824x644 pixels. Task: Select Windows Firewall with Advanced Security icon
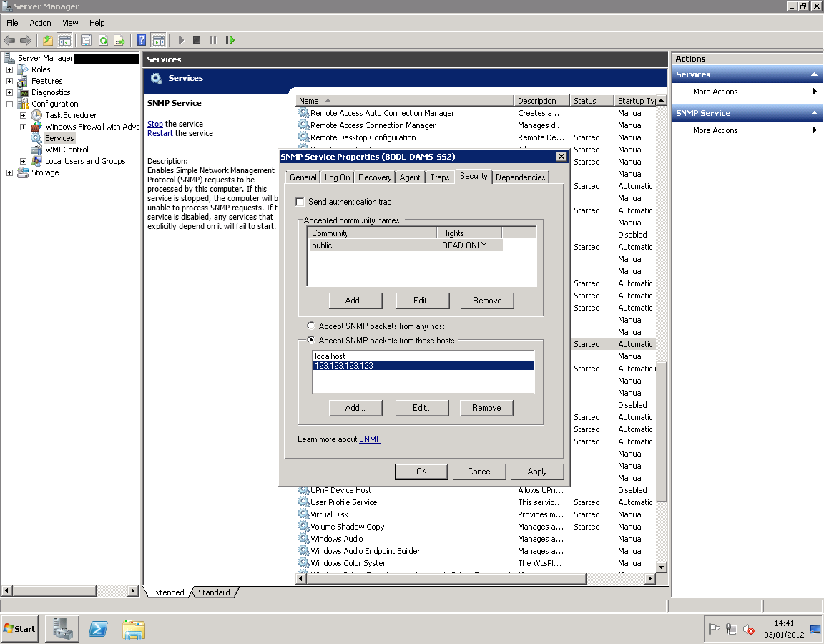(36, 127)
